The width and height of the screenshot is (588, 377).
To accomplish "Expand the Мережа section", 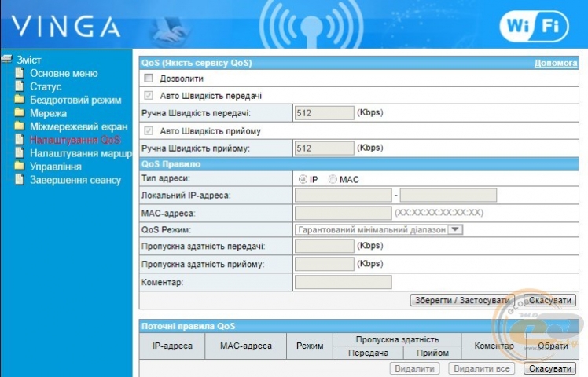I will pos(48,113).
